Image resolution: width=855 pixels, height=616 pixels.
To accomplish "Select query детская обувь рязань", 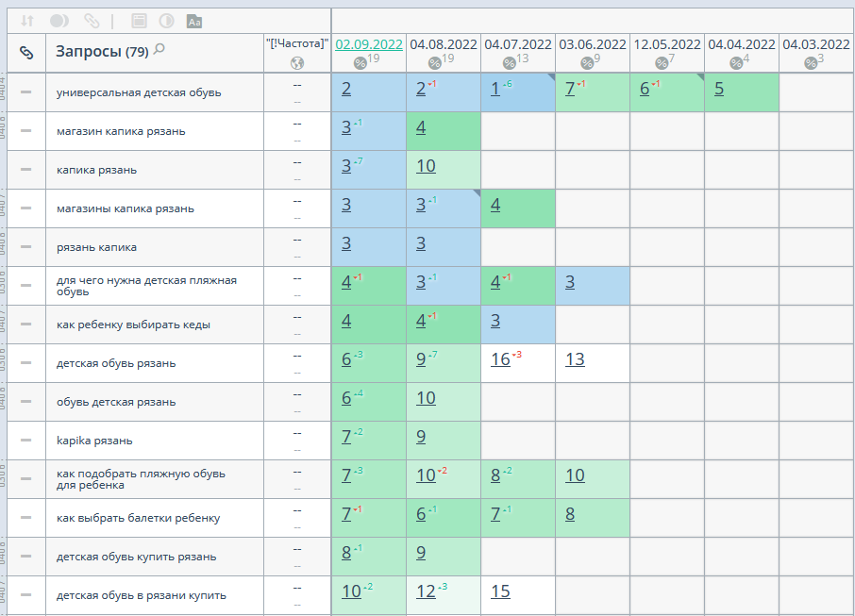I will [115, 363].
